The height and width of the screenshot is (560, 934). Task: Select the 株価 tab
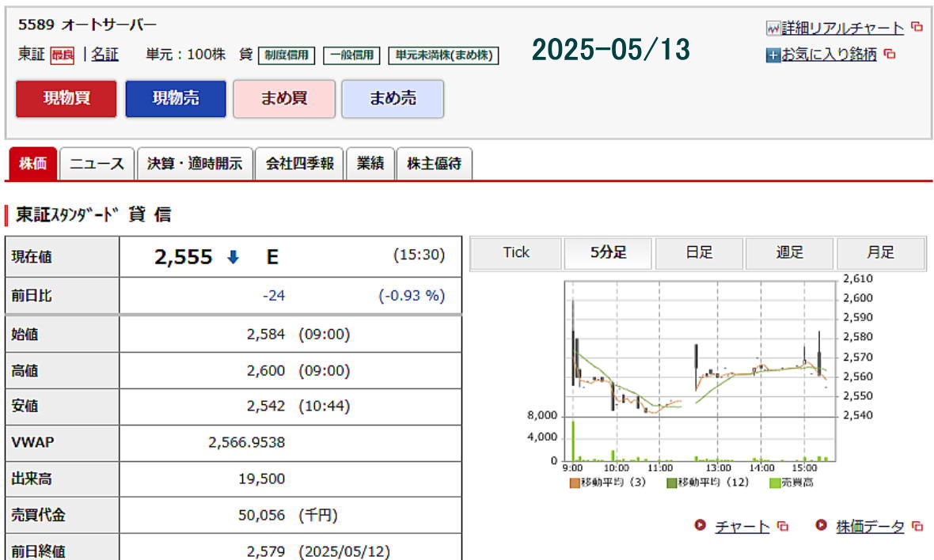(32, 164)
